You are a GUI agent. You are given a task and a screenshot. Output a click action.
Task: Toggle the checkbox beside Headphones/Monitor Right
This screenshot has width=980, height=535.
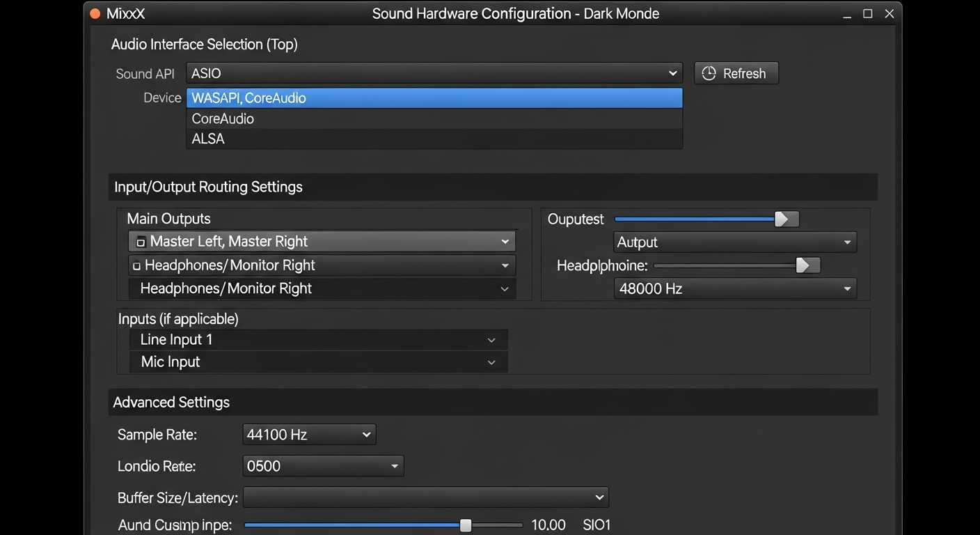(x=136, y=265)
